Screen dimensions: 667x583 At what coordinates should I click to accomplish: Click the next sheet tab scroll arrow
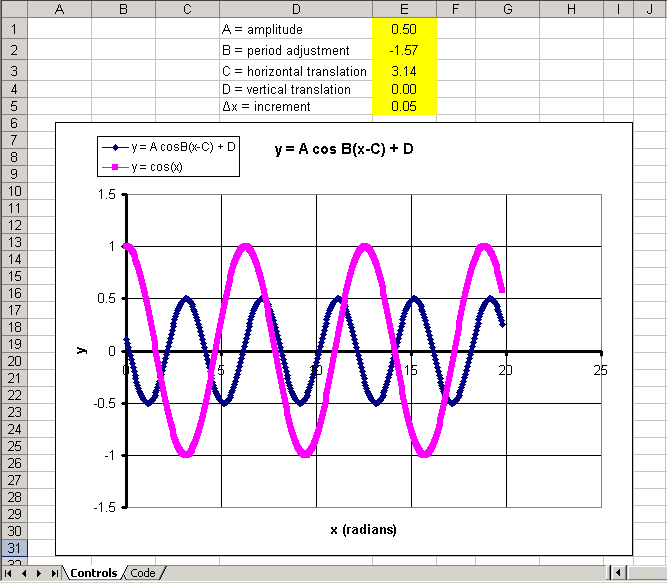click(x=38, y=573)
